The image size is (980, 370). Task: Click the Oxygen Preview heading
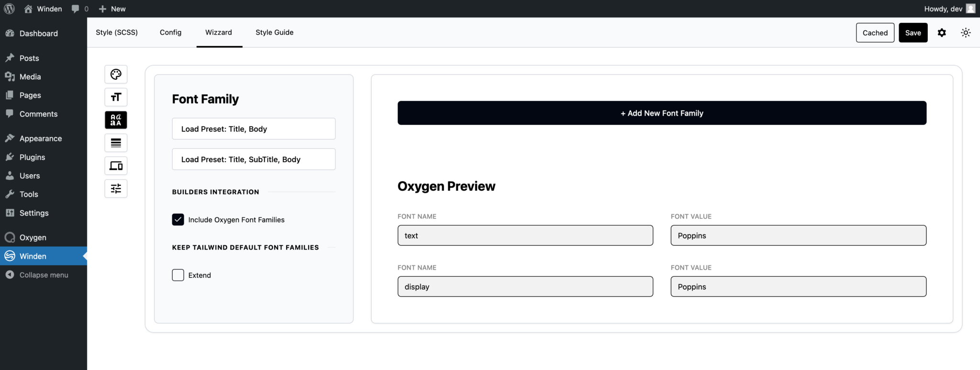(x=446, y=186)
